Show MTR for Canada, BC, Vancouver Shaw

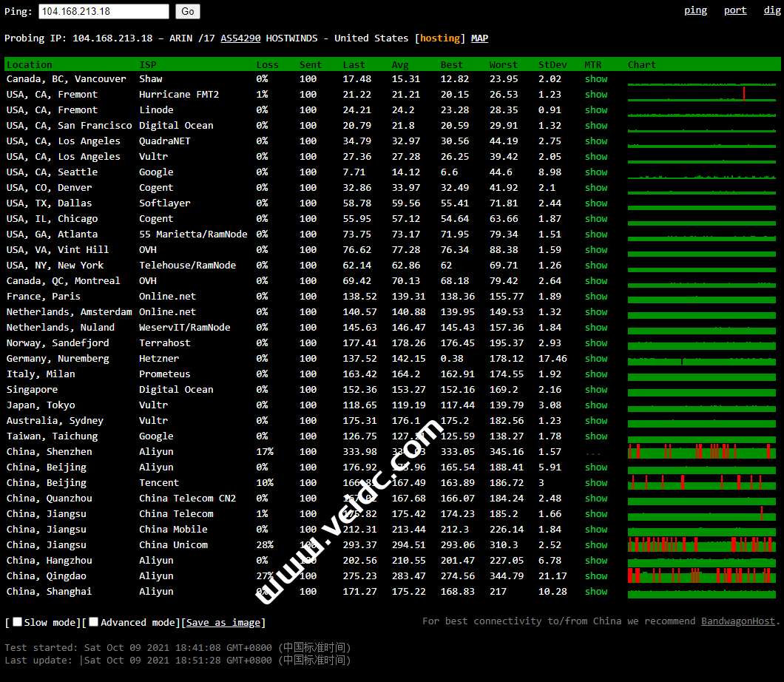595,79
